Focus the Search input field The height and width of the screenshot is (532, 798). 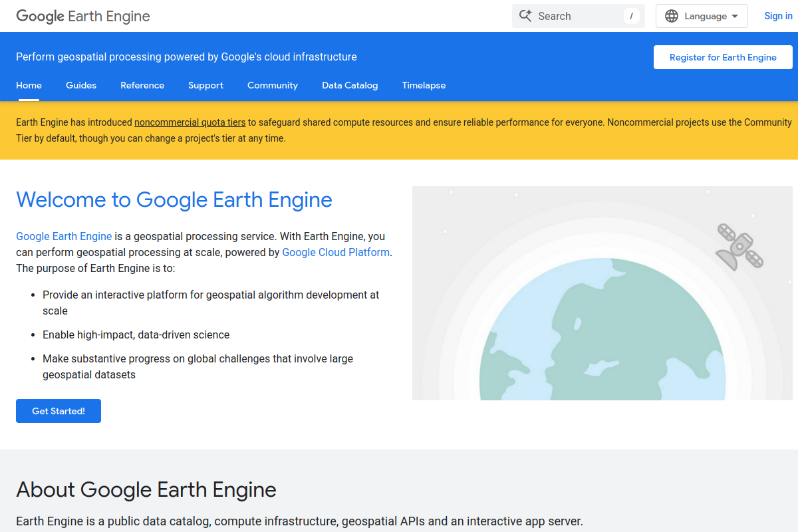[x=579, y=16]
